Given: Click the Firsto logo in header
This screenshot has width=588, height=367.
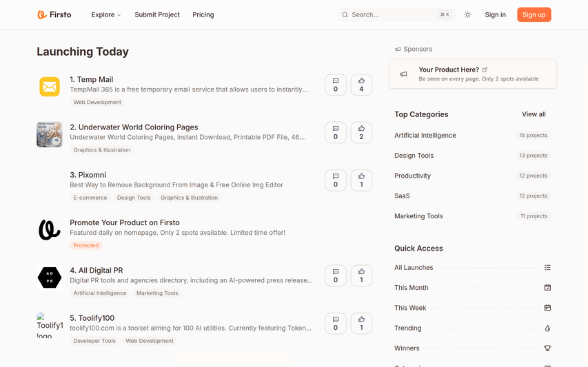Looking at the screenshot, I should [x=54, y=14].
